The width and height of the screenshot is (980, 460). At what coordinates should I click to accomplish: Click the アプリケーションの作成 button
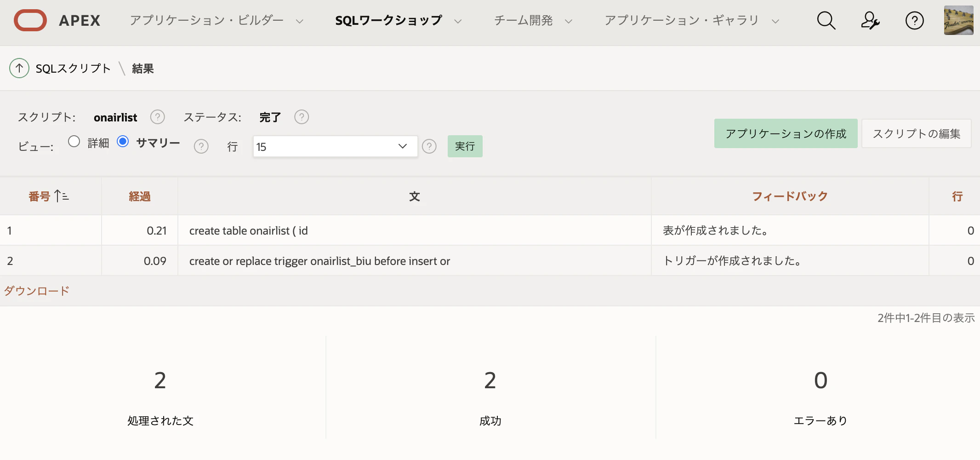(786, 133)
